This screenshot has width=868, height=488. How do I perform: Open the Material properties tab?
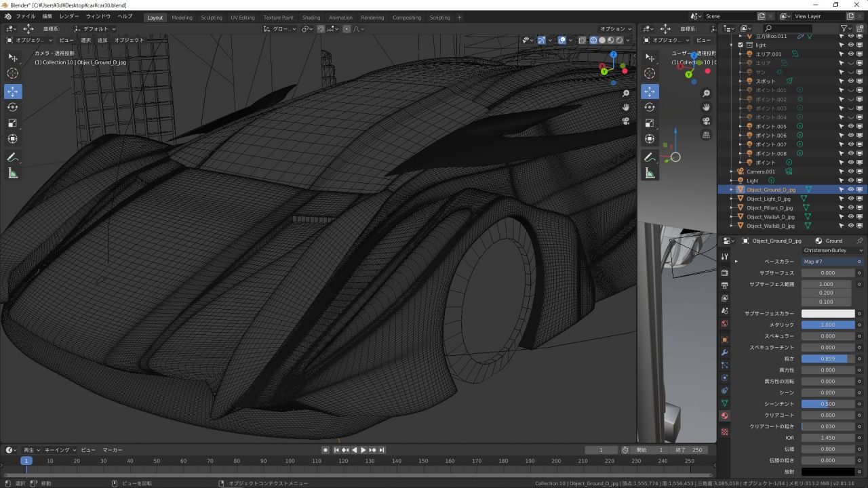click(724, 416)
